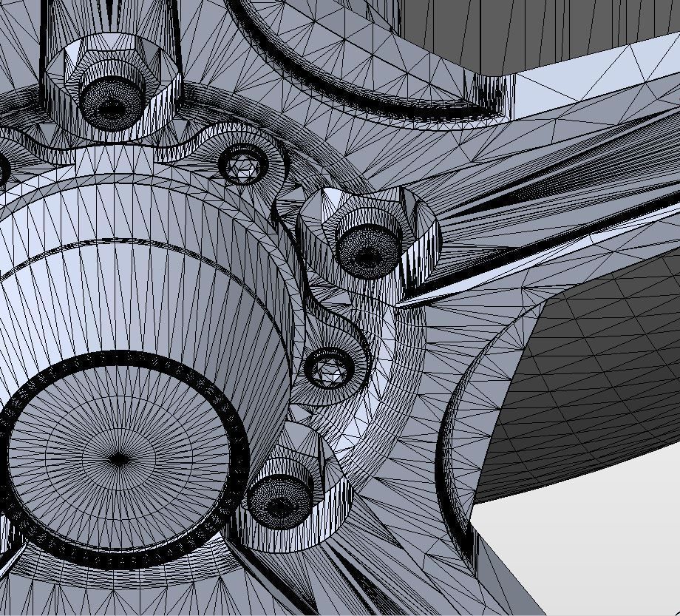Select the center point of the large circular hub cap
Image resolution: width=680 pixels, height=616 pixels.
tap(118, 459)
